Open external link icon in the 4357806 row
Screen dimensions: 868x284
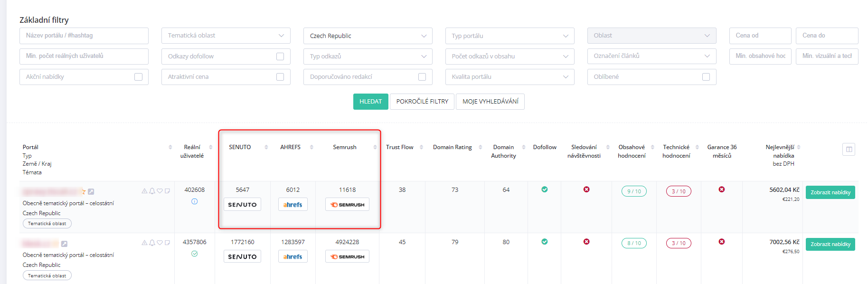click(64, 244)
